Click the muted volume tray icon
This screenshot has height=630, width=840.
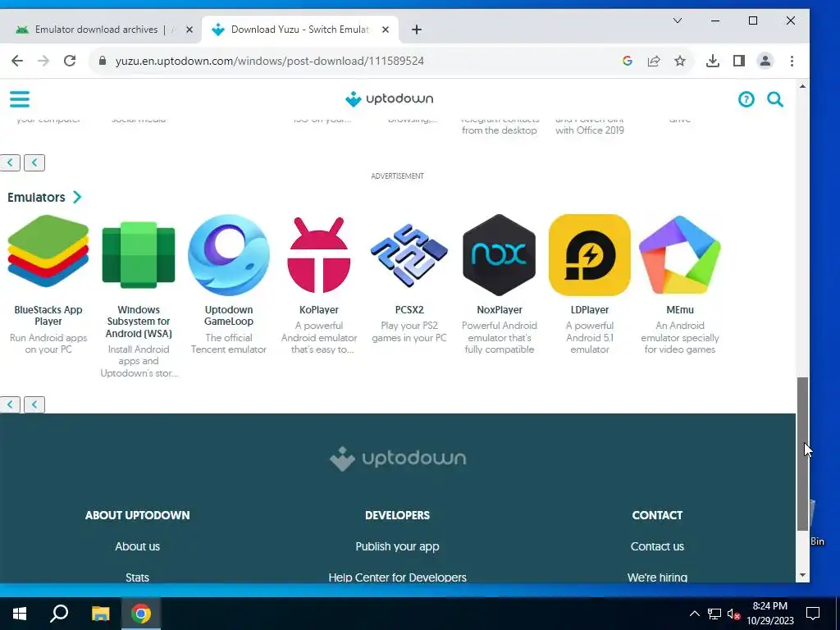[733, 614]
